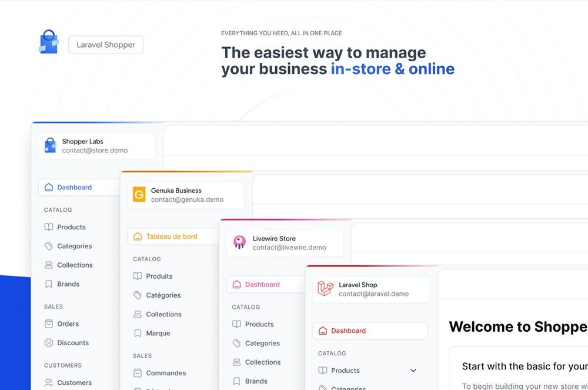This screenshot has height=390, width=588.
Task: Click the Categories tag icon in Shopper Labs sidebar
Action: click(49, 246)
